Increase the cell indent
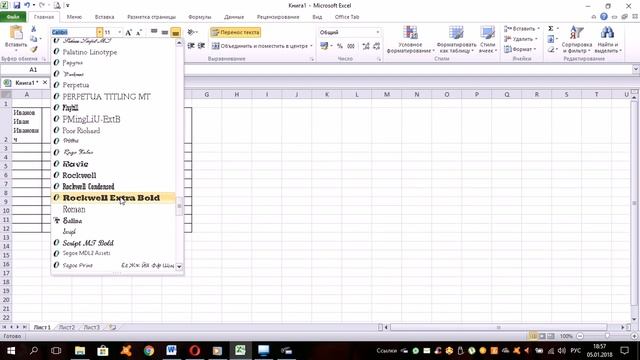 (x=201, y=46)
